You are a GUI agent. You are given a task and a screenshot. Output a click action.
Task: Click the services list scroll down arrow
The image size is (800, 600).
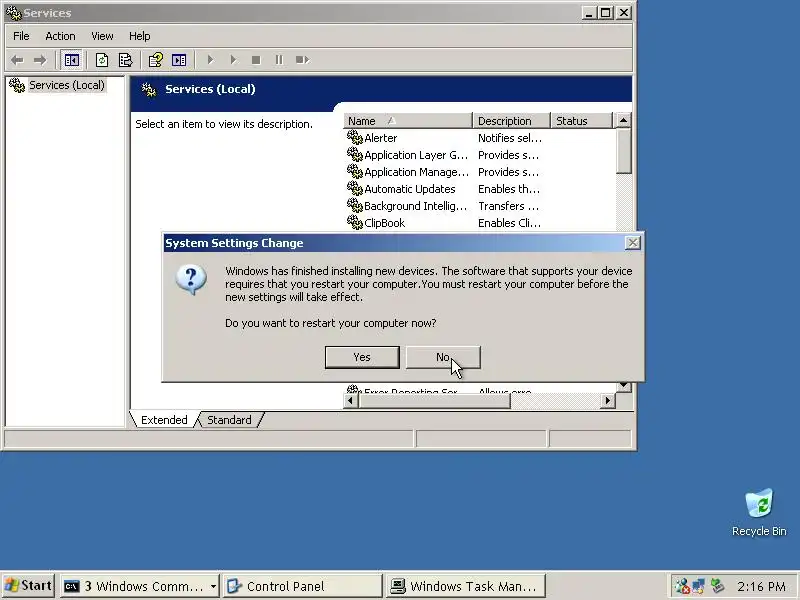[623, 386]
